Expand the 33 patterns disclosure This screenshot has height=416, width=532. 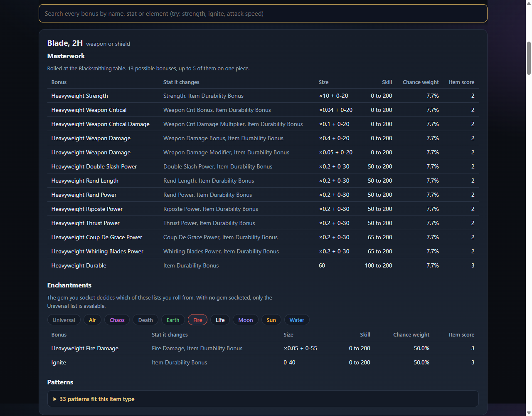pos(263,399)
